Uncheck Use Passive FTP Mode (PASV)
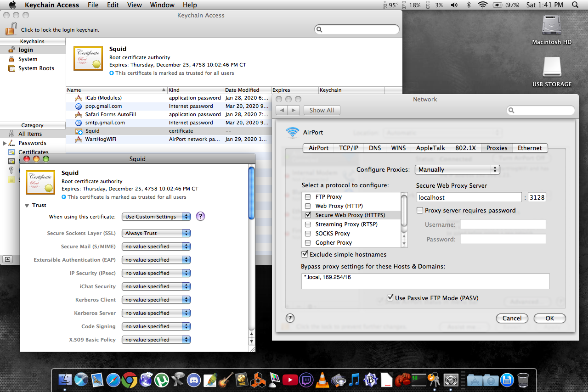588x392 pixels. [x=390, y=298]
